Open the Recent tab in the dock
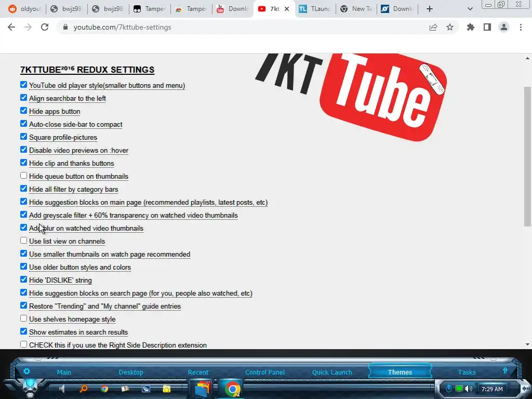The image size is (532, 399). point(198,372)
